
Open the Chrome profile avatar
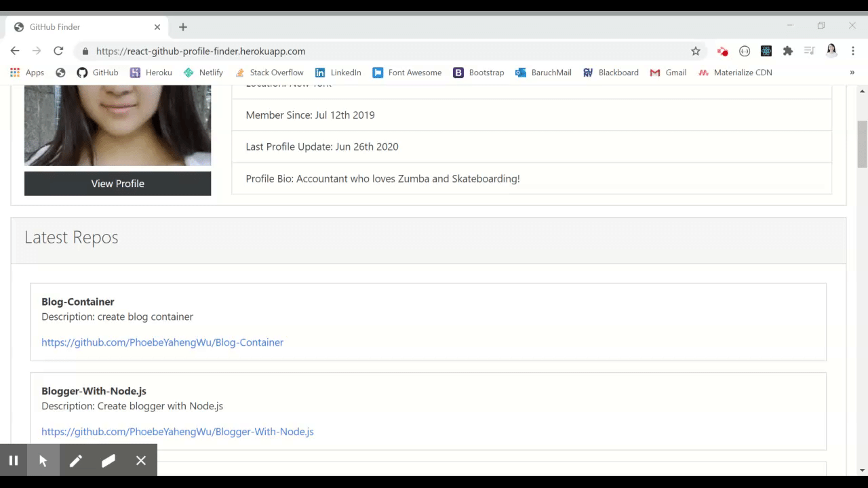pos(831,51)
